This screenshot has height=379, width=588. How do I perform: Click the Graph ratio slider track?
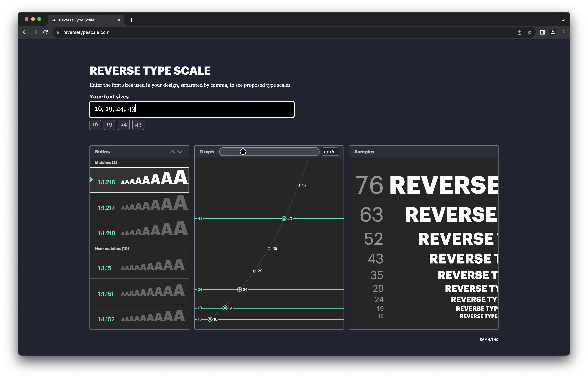tap(269, 152)
